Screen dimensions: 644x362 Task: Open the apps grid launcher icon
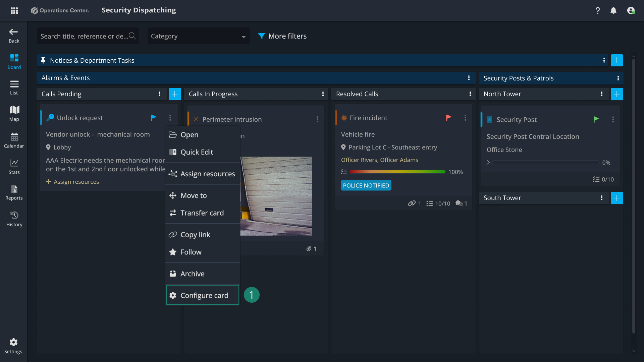(x=14, y=10)
